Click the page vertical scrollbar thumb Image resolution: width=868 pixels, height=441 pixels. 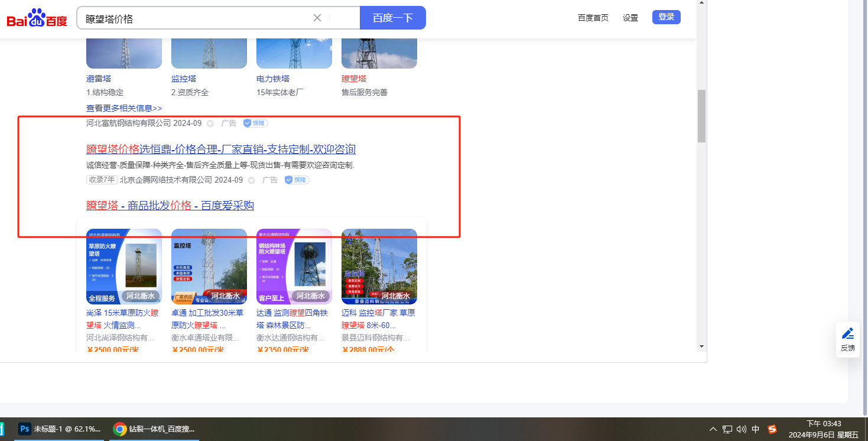(x=701, y=116)
